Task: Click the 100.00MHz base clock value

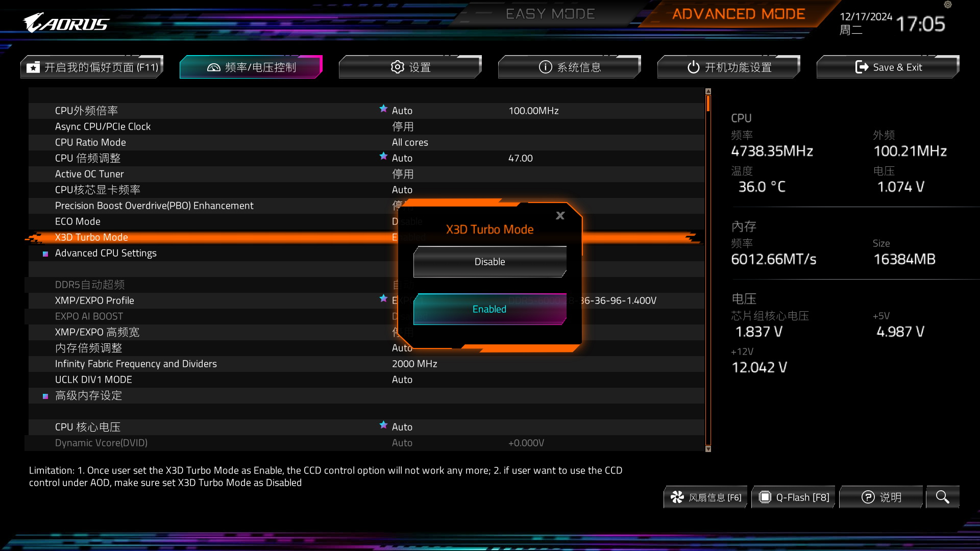Action: pyautogui.click(x=533, y=111)
